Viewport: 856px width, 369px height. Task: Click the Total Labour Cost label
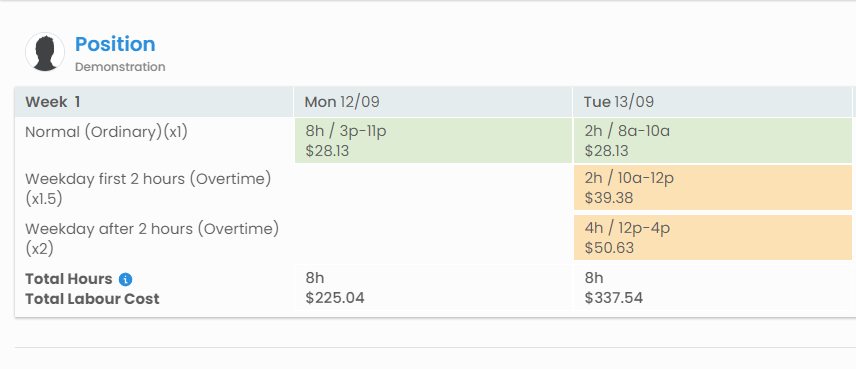point(92,299)
